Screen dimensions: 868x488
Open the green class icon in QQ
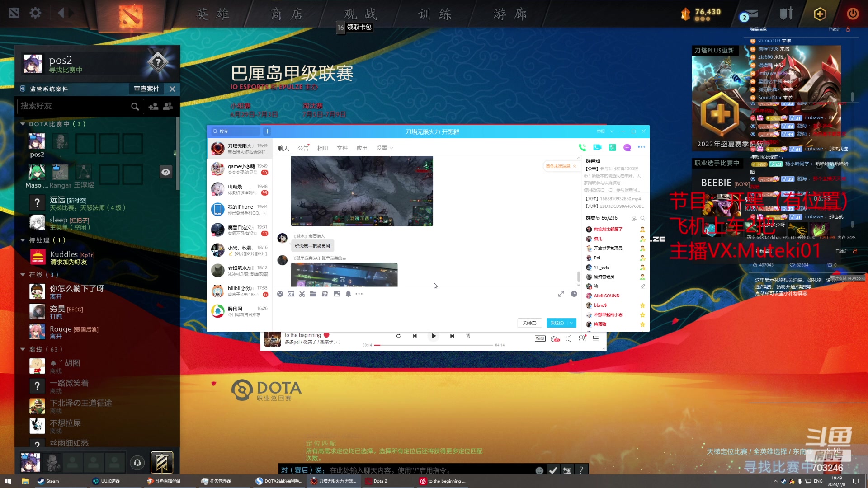612,147
